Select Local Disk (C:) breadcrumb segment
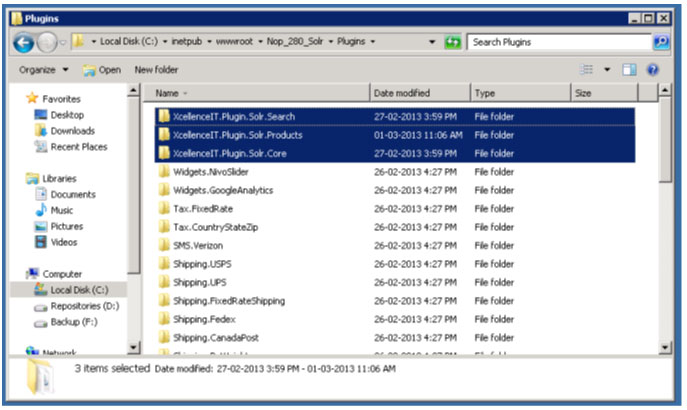Image resolution: width=687 pixels, height=410 pixels. [x=129, y=41]
